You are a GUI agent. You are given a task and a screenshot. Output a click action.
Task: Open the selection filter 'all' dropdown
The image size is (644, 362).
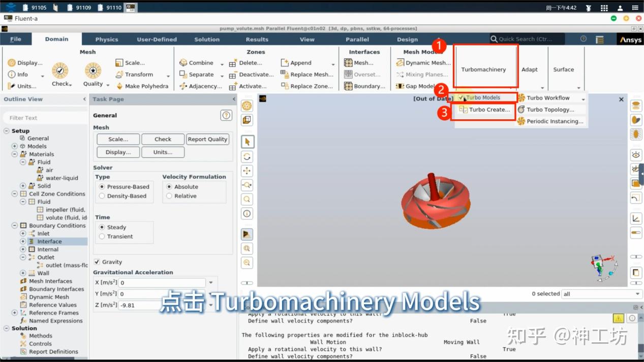coord(602,294)
